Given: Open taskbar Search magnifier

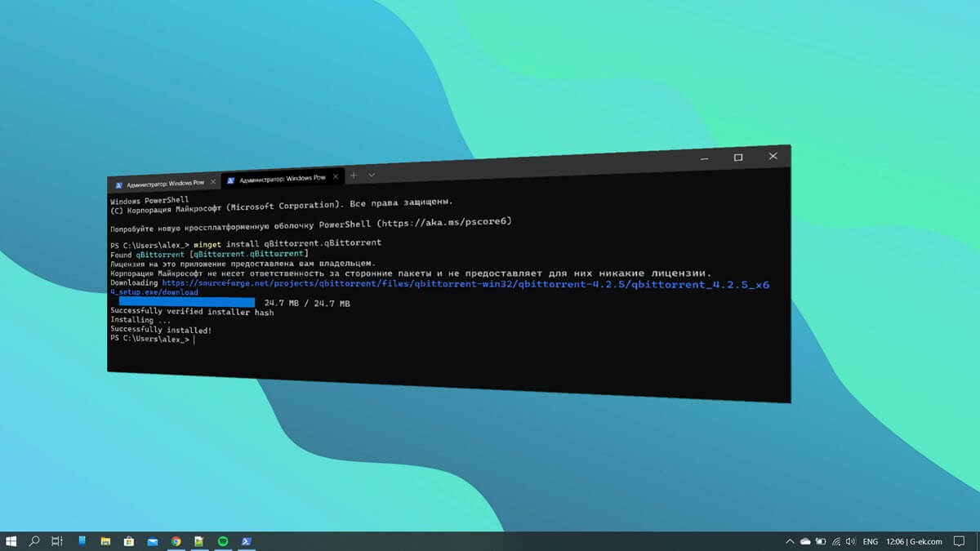Looking at the screenshot, I should (34, 541).
